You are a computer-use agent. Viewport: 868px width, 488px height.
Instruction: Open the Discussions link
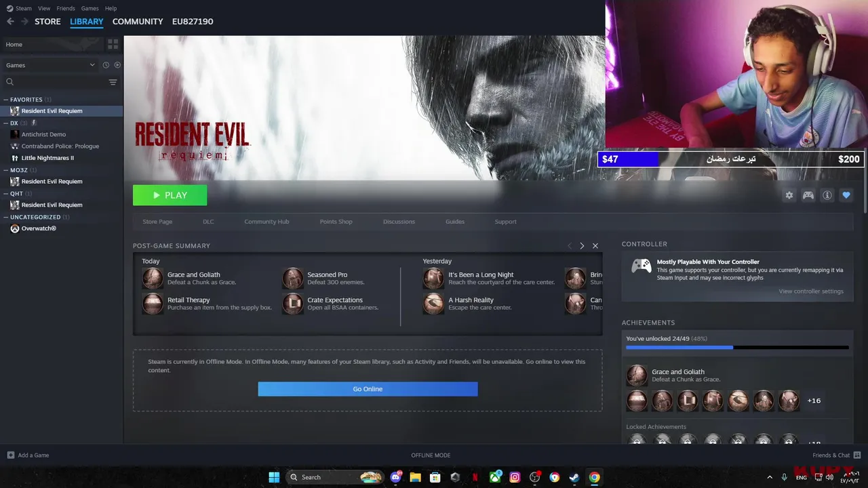[x=399, y=222]
